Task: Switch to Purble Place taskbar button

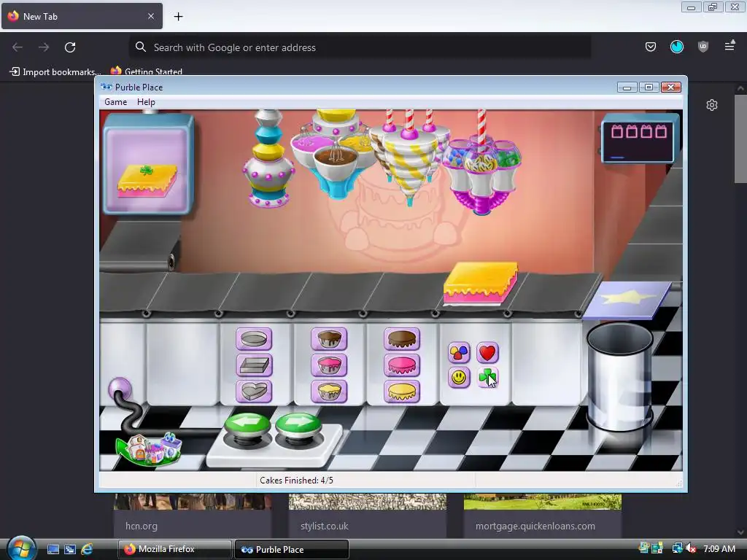Action: (292, 549)
